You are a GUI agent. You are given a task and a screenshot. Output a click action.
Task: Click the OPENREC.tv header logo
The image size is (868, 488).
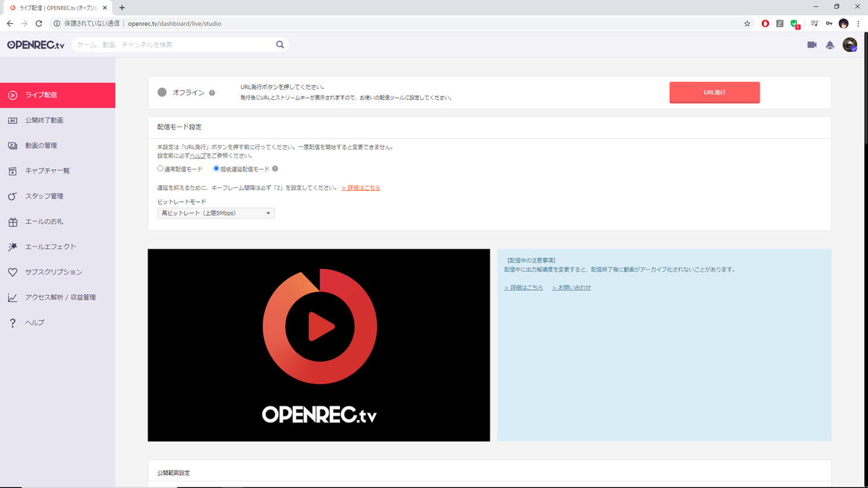point(35,45)
